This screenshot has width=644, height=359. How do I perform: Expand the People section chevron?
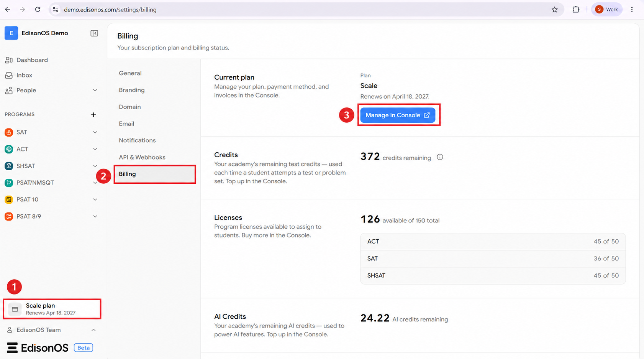(95, 91)
